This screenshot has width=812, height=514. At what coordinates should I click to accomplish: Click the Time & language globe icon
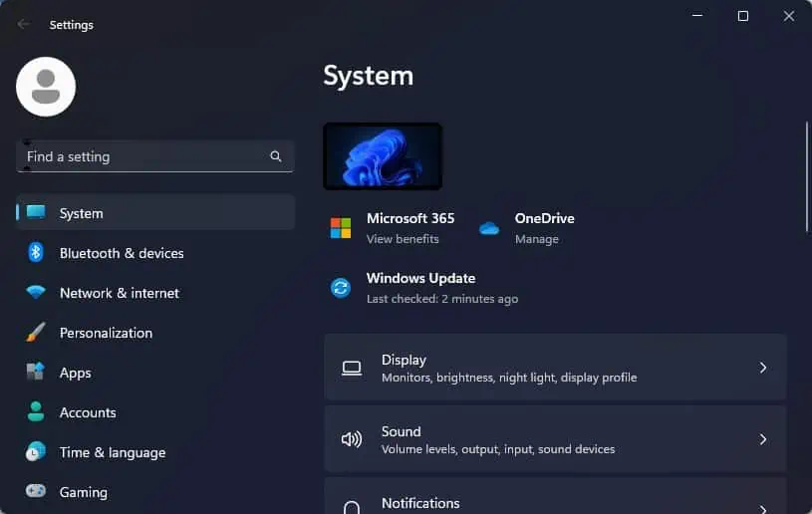pos(36,451)
